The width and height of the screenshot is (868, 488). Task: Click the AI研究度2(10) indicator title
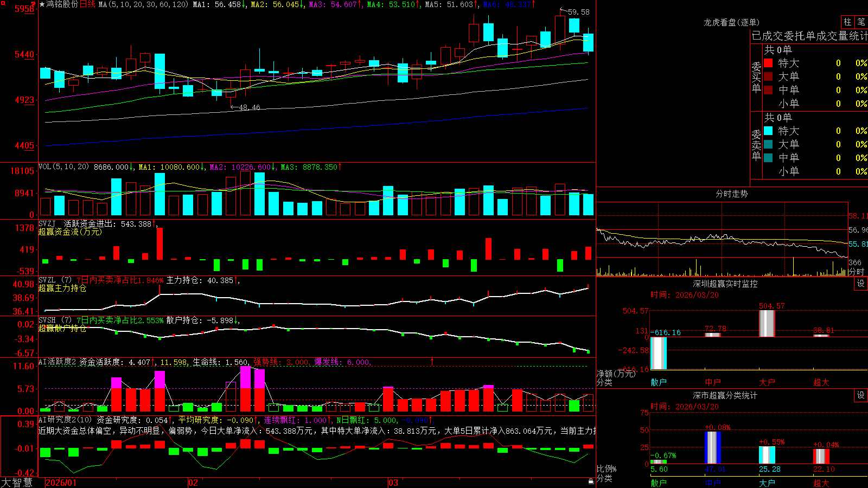click(x=65, y=420)
